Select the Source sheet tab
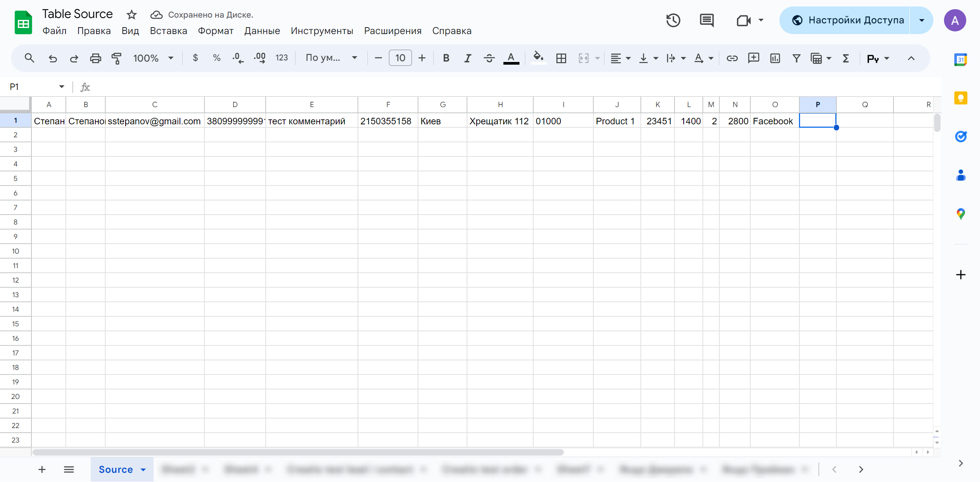Screen dimensions: 980x482 116,469
